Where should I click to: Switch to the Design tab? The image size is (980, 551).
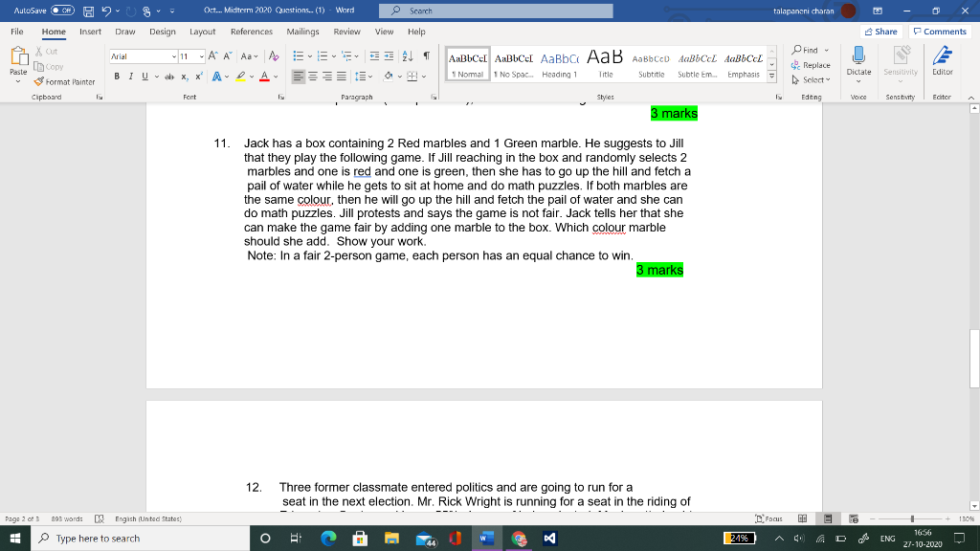pyautogui.click(x=163, y=32)
